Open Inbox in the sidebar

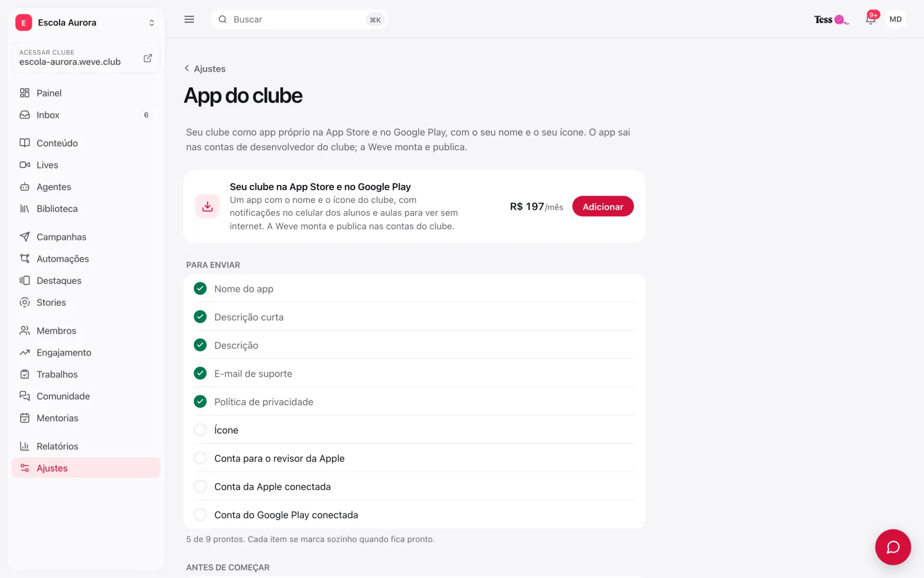[85, 115]
